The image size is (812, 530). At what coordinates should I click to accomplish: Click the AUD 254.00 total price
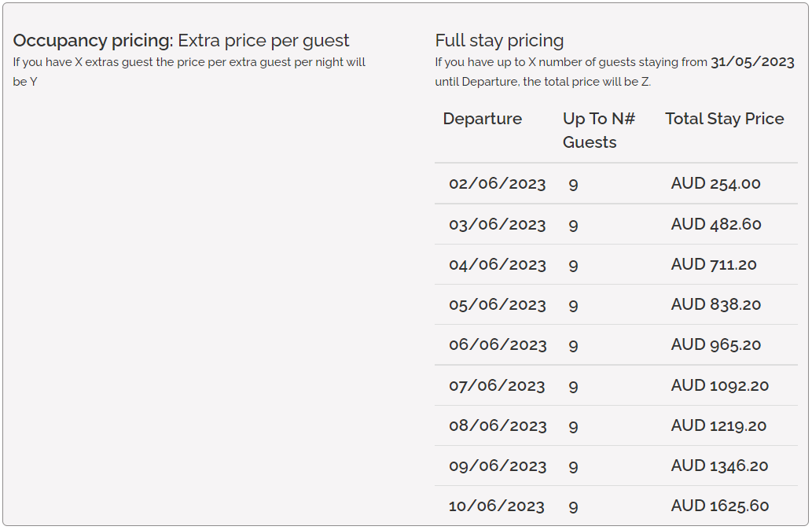point(715,184)
